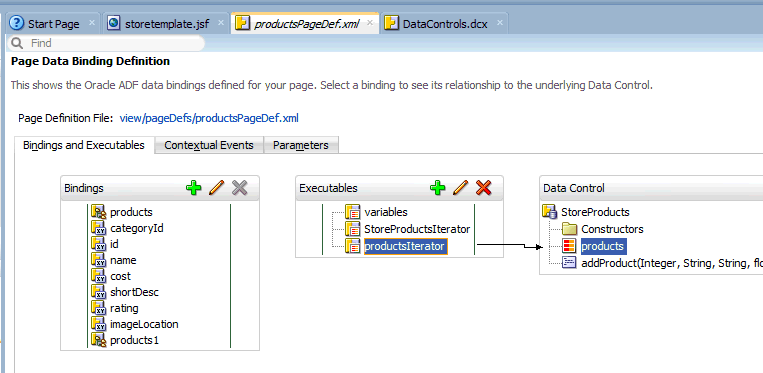Image resolution: width=763 pixels, height=373 pixels.
Task: Click the StoreProducts data control icon
Action: (549, 212)
